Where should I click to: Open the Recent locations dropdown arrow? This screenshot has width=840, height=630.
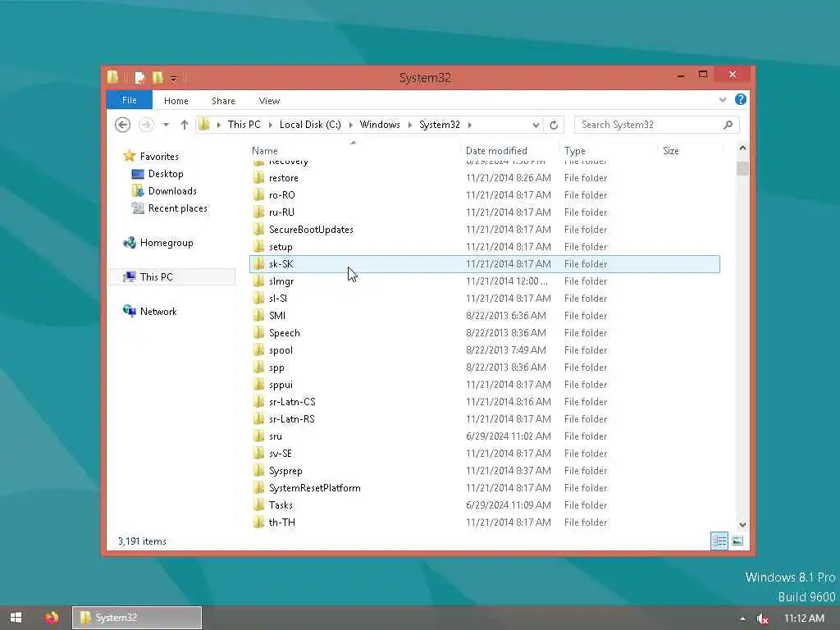coord(166,125)
